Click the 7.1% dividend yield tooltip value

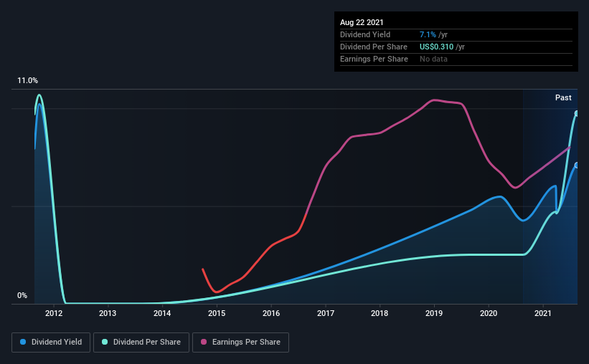coord(429,34)
